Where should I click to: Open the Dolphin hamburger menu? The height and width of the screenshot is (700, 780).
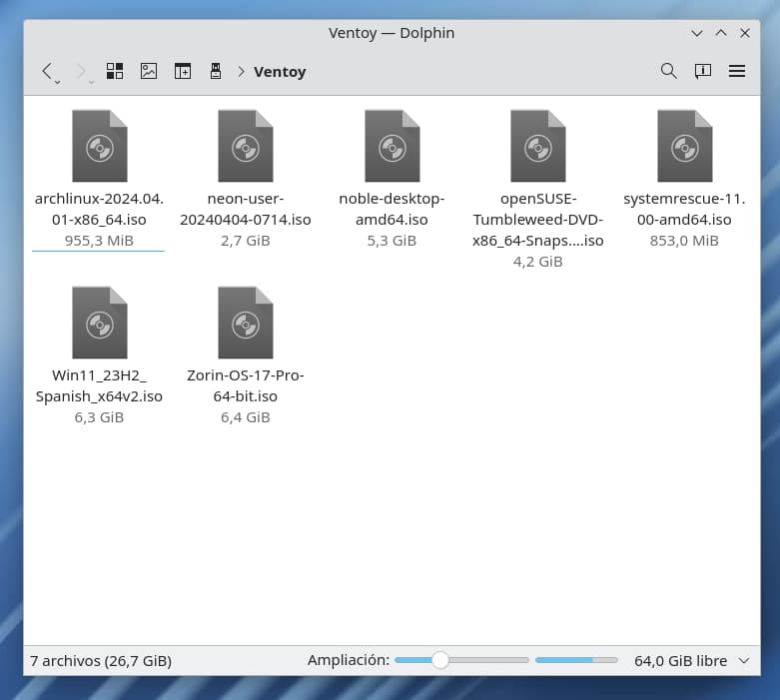tap(737, 71)
